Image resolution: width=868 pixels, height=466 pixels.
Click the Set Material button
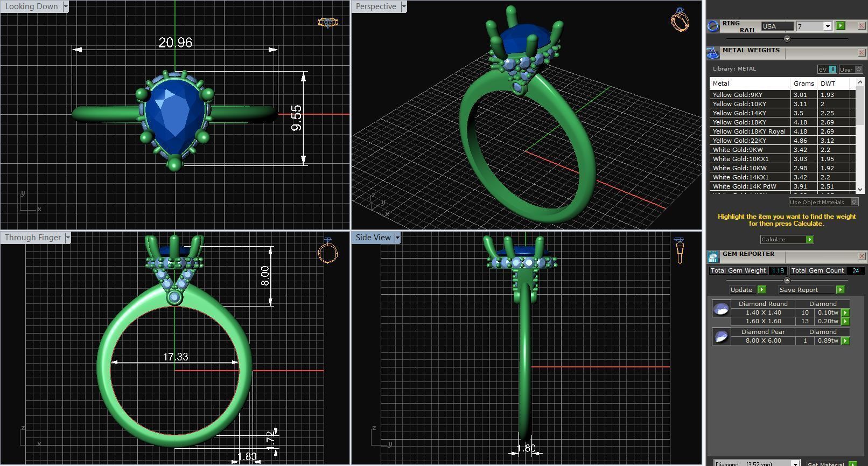tap(826, 464)
